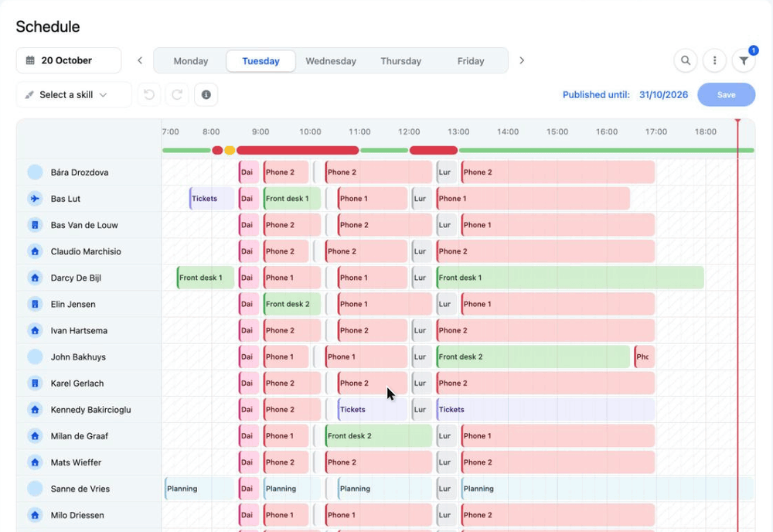This screenshot has height=532, width=773.
Task: Click the home icon beside Milan de Graaf
Action: (35, 436)
